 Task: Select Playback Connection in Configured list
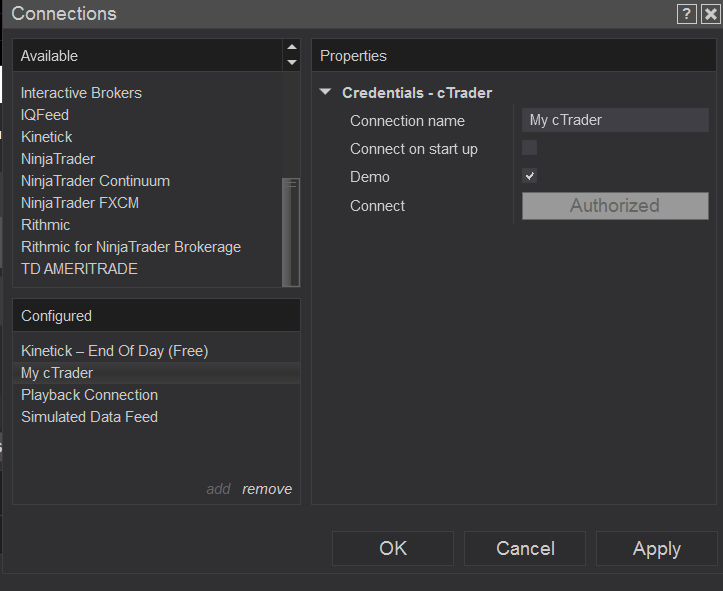point(89,395)
